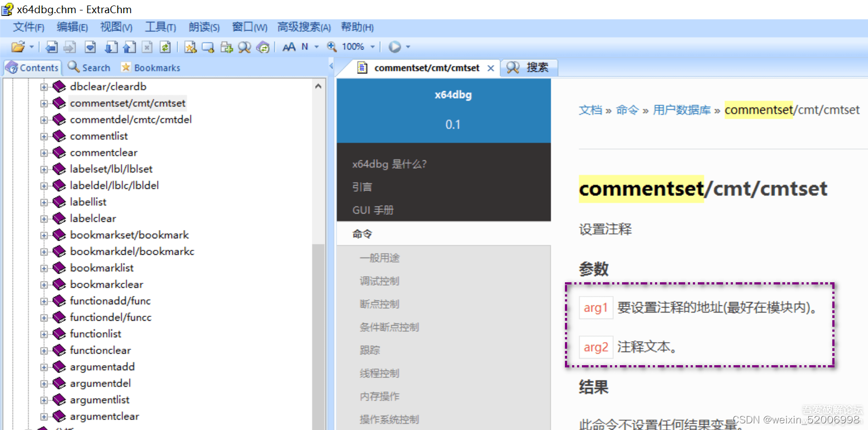
Task: Click the 用户数据库 breadcrumb link
Action: point(682,110)
